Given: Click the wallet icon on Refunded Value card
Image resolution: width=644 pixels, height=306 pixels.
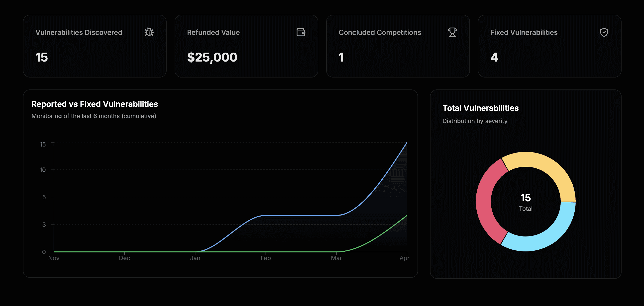Looking at the screenshot, I should [x=301, y=32].
